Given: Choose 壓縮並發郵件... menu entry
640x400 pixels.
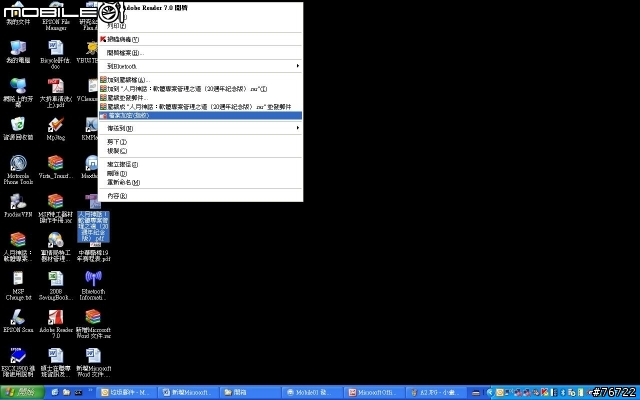Looking at the screenshot, I should click(x=200, y=98).
